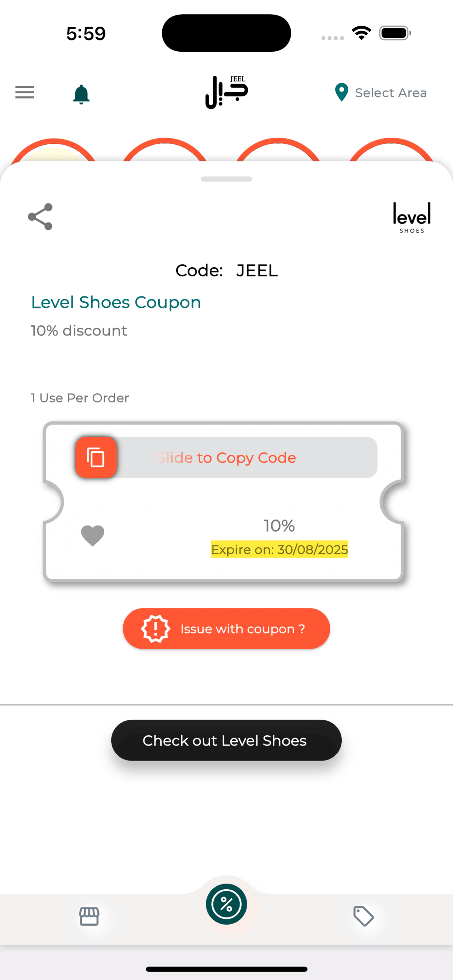
Task: Tap the Level Shoes brand logo
Action: (x=411, y=218)
